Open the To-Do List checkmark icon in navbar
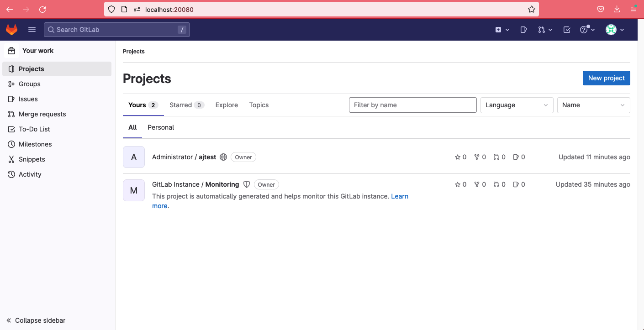This screenshot has height=330, width=644. tap(567, 30)
